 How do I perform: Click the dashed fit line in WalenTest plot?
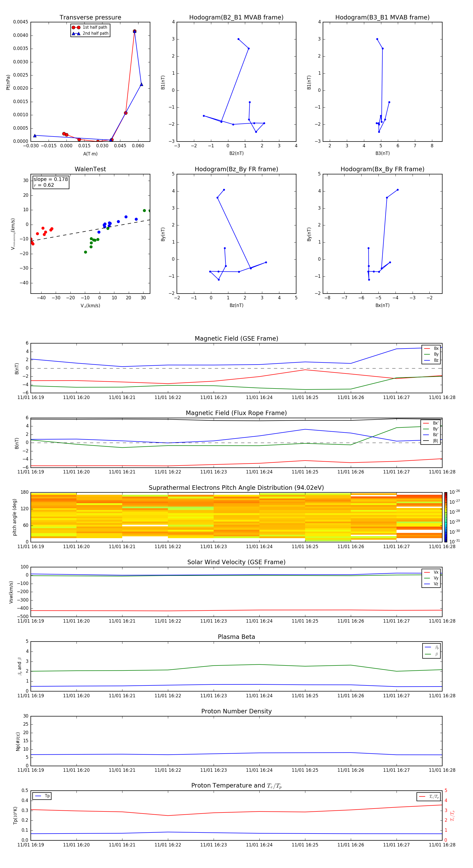tap(90, 230)
